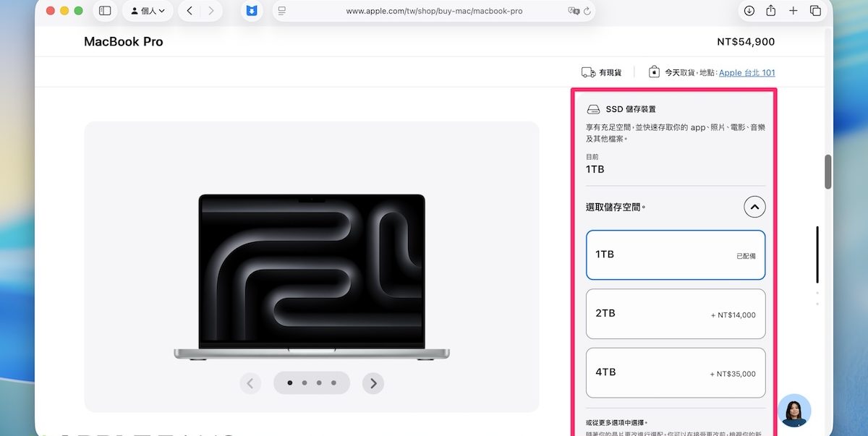Show the tab overview

[815, 11]
